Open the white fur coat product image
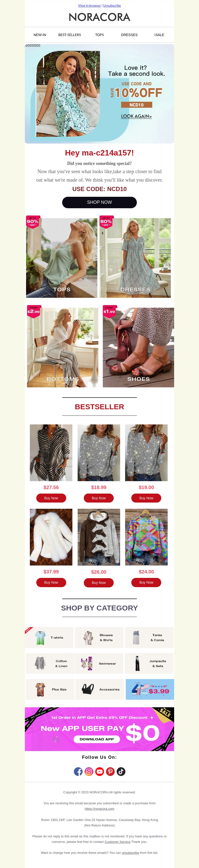 click(x=51, y=537)
